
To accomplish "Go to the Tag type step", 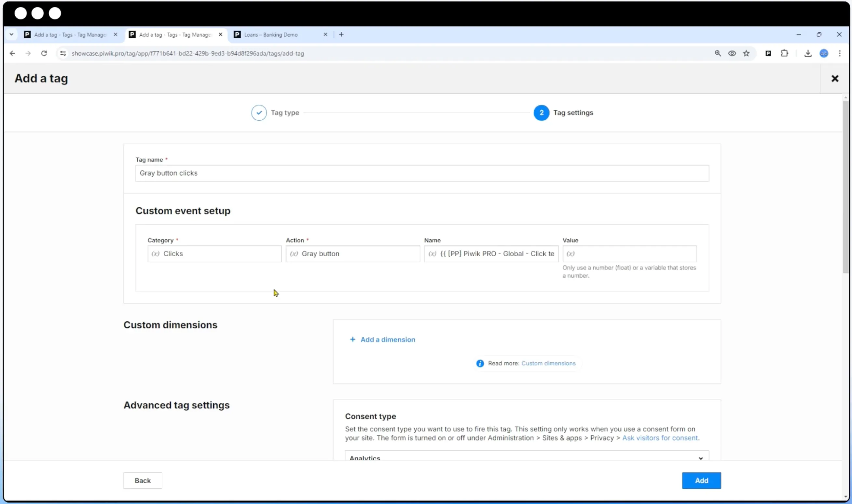I will pyautogui.click(x=275, y=113).
